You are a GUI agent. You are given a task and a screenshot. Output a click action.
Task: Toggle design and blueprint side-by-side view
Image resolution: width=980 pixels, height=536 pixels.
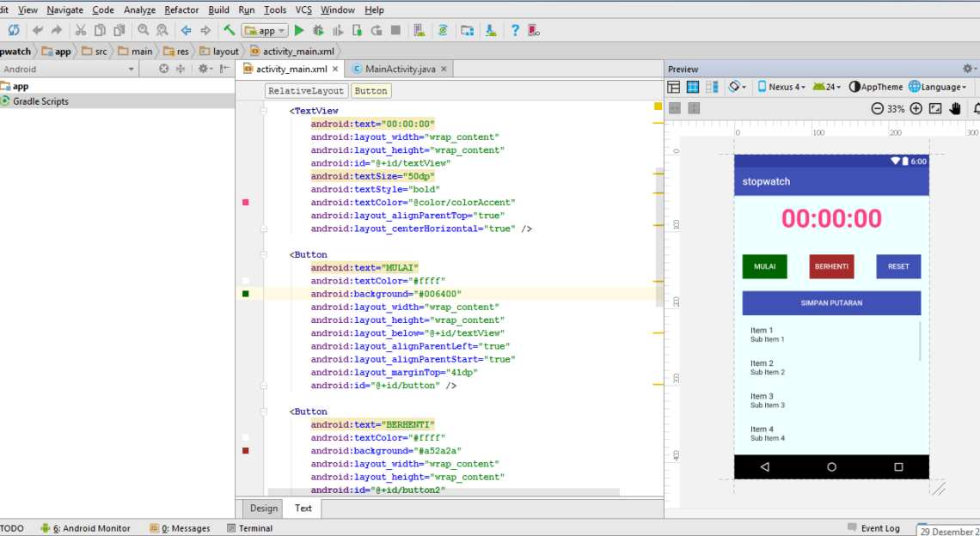click(712, 87)
